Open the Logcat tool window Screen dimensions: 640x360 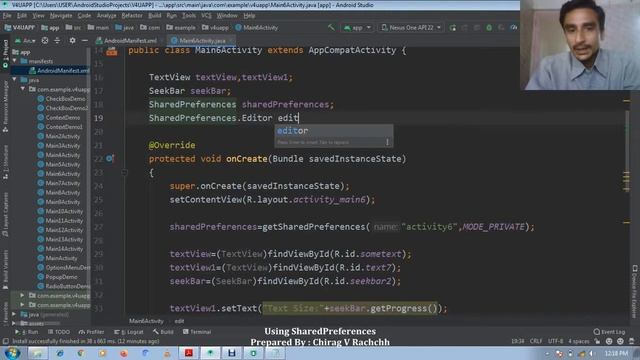(x=129, y=332)
